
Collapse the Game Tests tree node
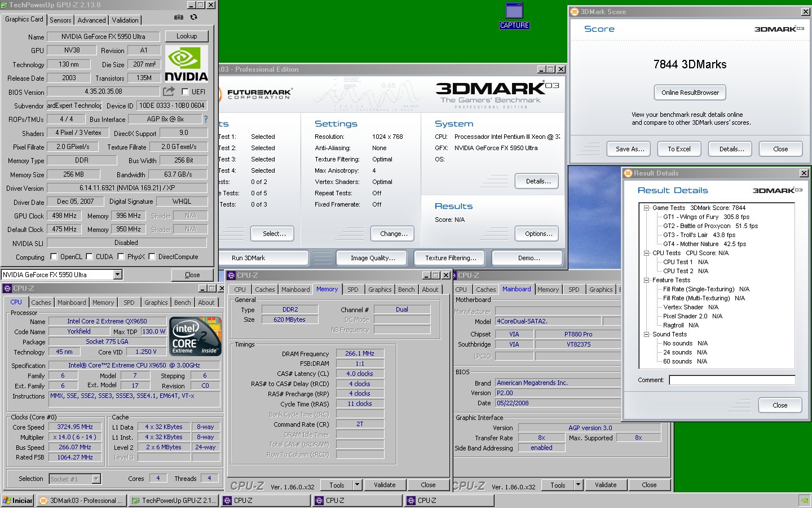click(x=646, y=208)
